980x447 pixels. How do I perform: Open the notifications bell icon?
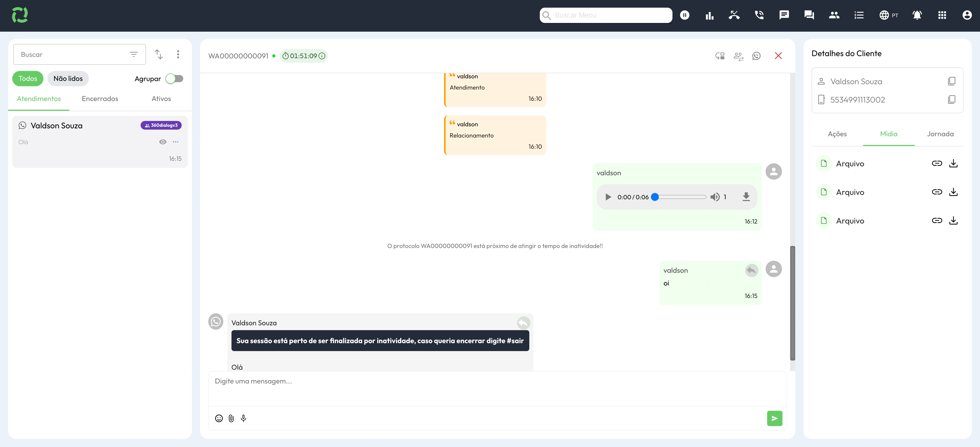(x=917, y=15)
